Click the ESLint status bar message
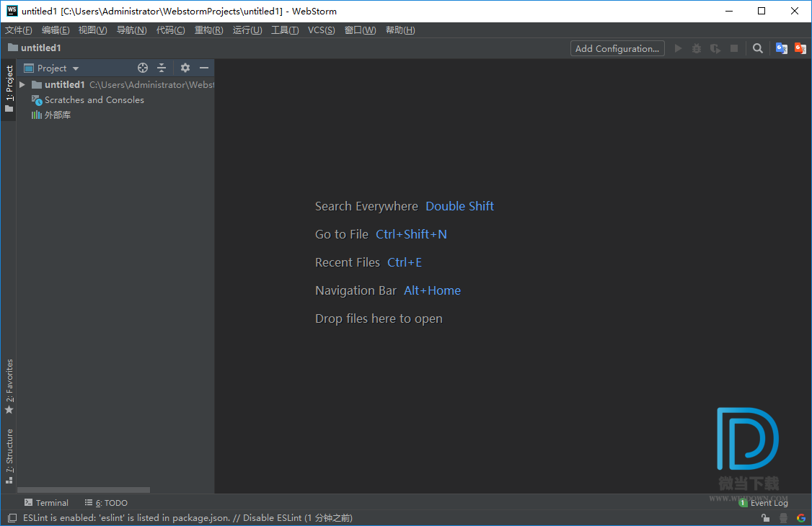Viewport: 812px width, 526px height. pyautogui.click(x=187, y=518)
